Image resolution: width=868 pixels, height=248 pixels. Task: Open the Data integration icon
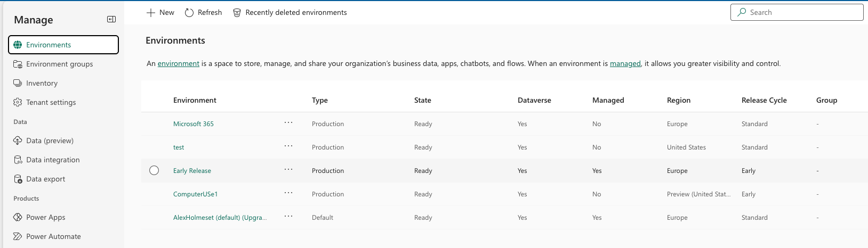point(18,160)
